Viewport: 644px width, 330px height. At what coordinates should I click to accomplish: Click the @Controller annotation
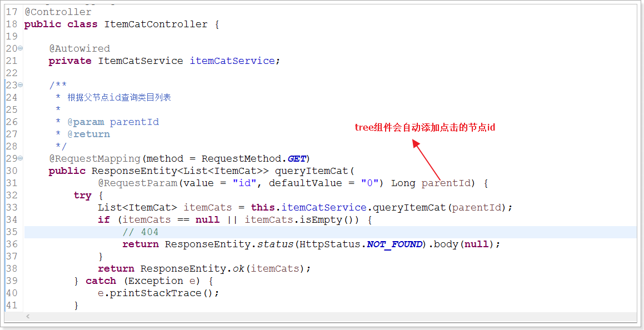point(58,12)
